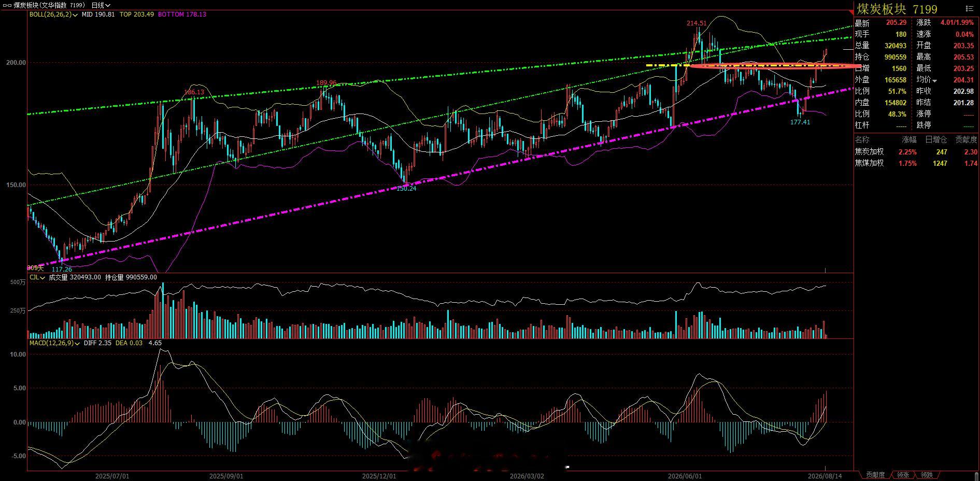980x481 pixels.
Task: Click the 214.51 high price label
Action: [x=697, y=23]
